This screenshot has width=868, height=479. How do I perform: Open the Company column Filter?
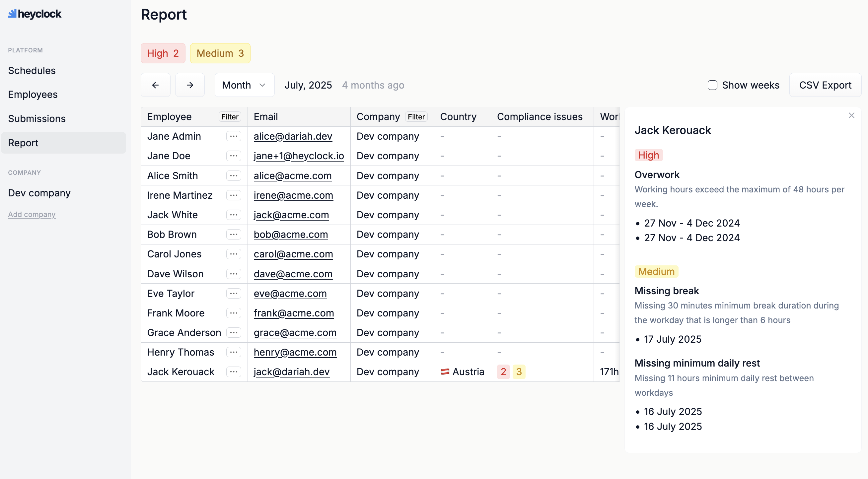tap(416, 116)
